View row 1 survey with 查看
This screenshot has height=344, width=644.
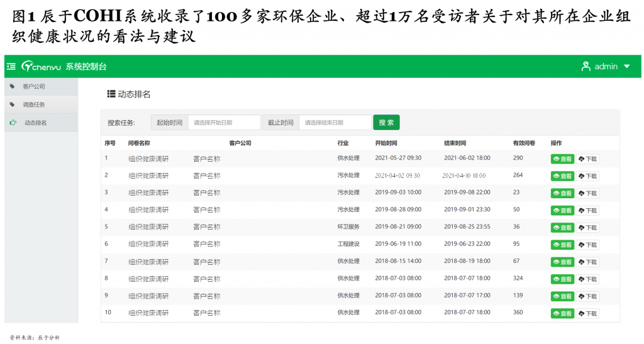point(562,159)
